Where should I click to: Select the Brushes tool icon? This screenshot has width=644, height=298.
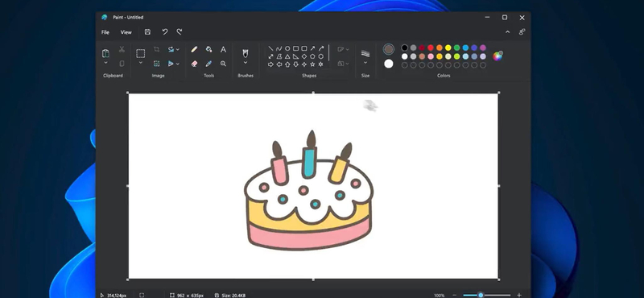[x=246, y=53]
